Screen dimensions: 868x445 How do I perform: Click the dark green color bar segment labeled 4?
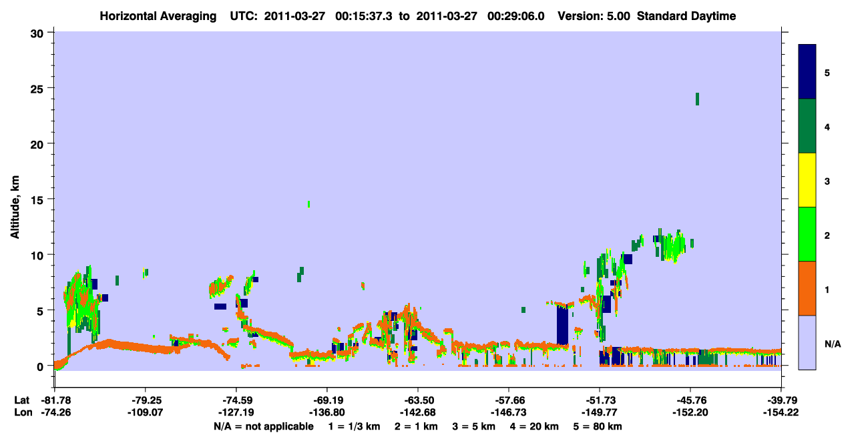tap(807, 126)
